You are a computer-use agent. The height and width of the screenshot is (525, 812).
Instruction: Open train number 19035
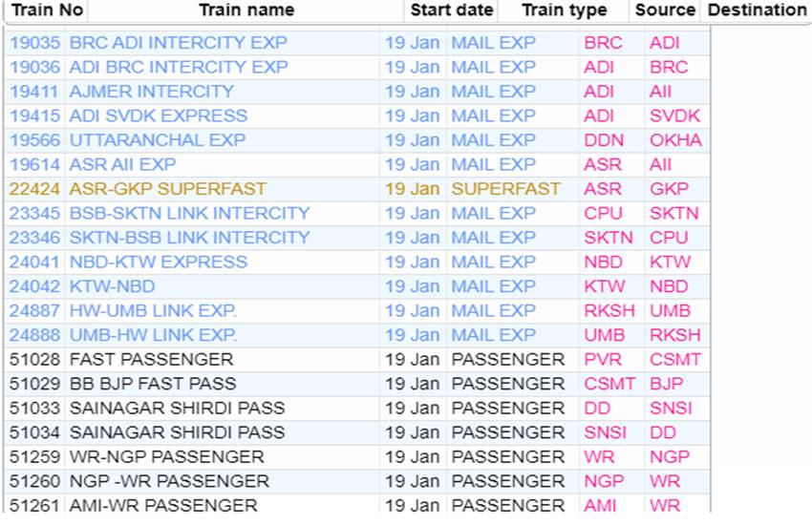tap(34, 43)
